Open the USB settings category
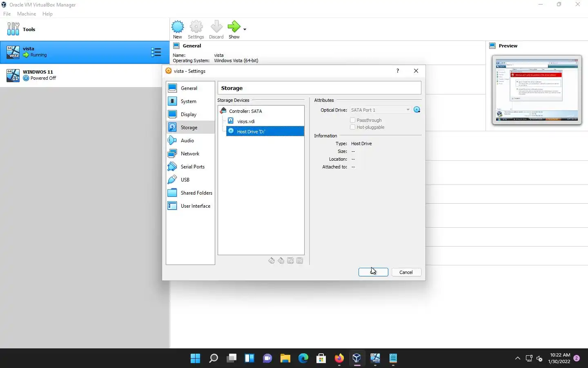588x368 pixels. [x=190, y=180]
